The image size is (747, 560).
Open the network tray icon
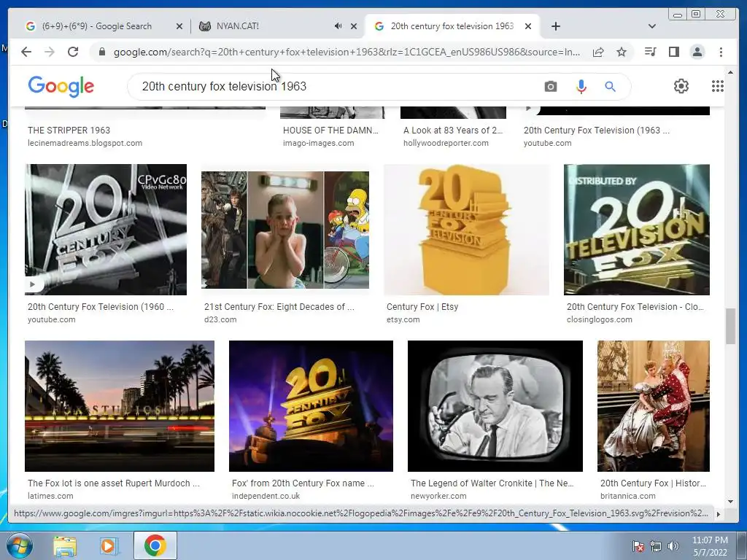[656, 546]
